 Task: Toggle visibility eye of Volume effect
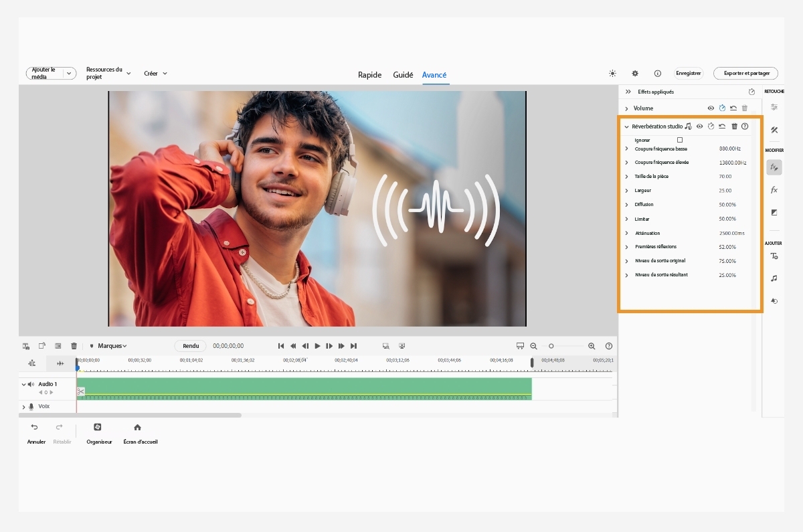711,108
